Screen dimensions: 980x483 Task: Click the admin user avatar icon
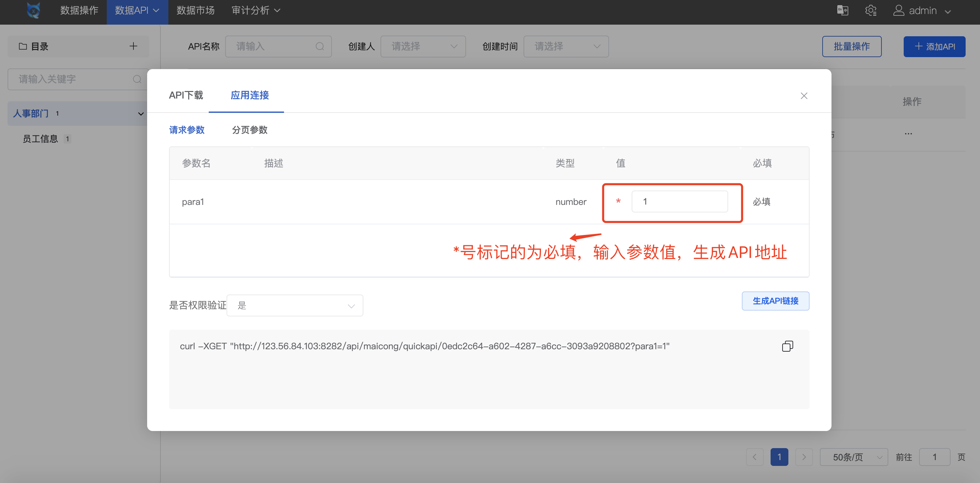[x=899, y=10]
